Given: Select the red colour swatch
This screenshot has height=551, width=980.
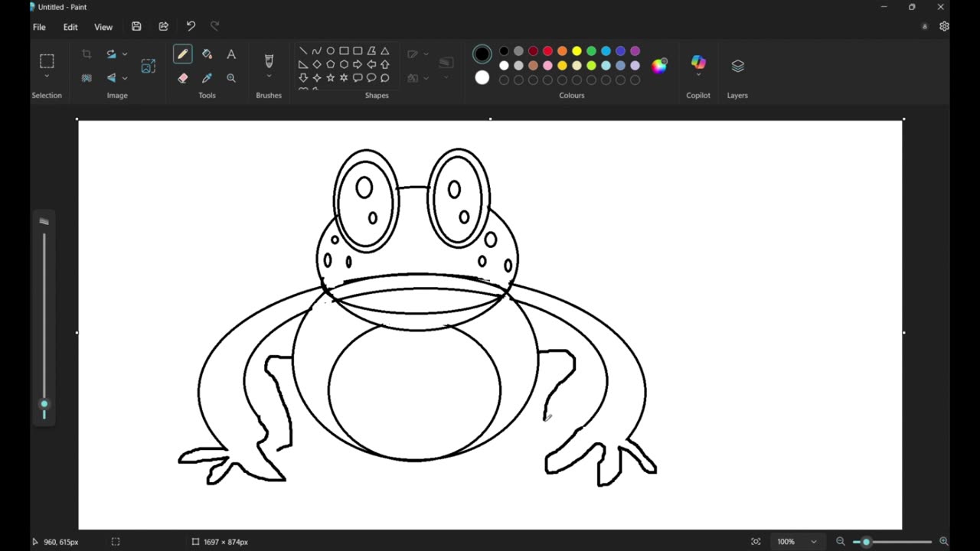Looking at the screenshot, I should tap(547, 51).
